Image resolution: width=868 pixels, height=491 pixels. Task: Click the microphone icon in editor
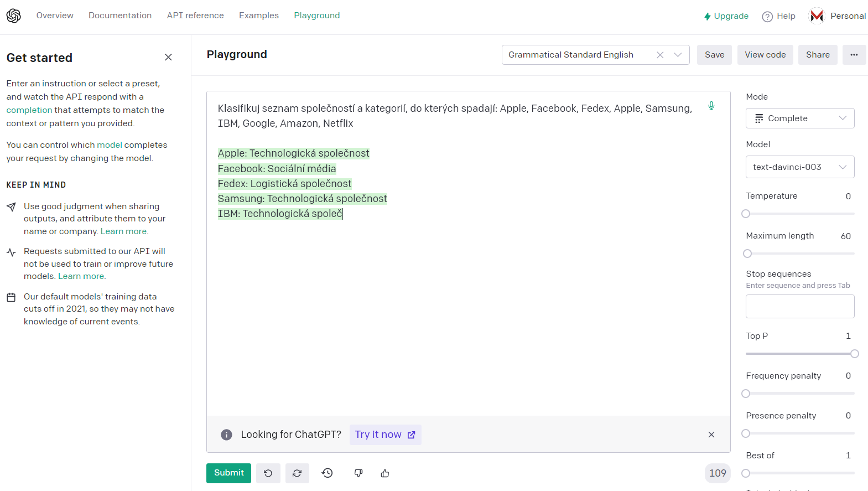(711, 106)
